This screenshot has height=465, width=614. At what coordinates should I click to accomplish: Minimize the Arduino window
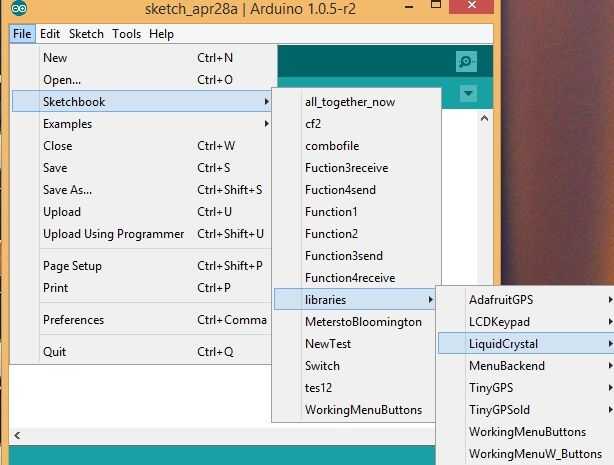[x=409, y=7]
